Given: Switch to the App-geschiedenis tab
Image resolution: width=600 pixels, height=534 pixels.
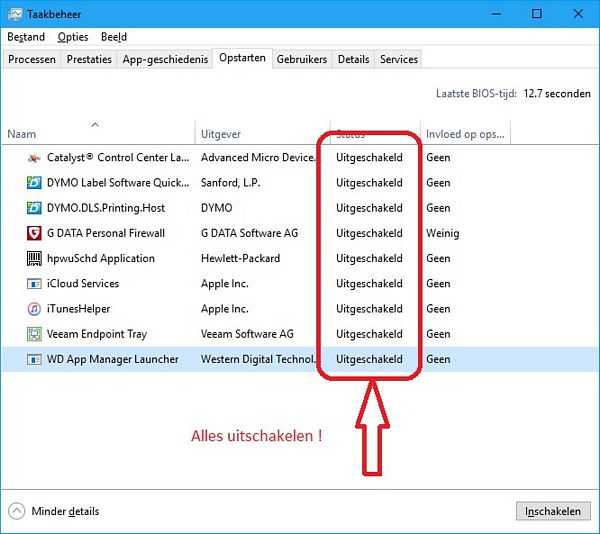Looking at the screenshot, I should [x=165, y=59].
